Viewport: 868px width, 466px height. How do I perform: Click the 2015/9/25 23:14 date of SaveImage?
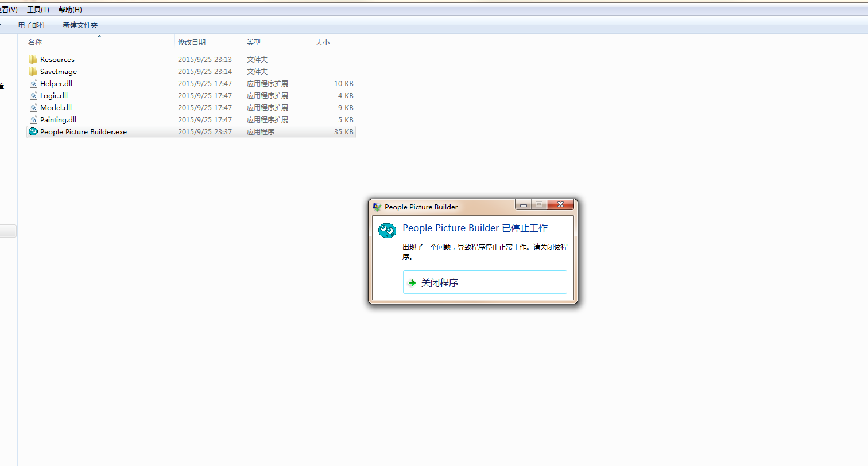pos(205,72)
